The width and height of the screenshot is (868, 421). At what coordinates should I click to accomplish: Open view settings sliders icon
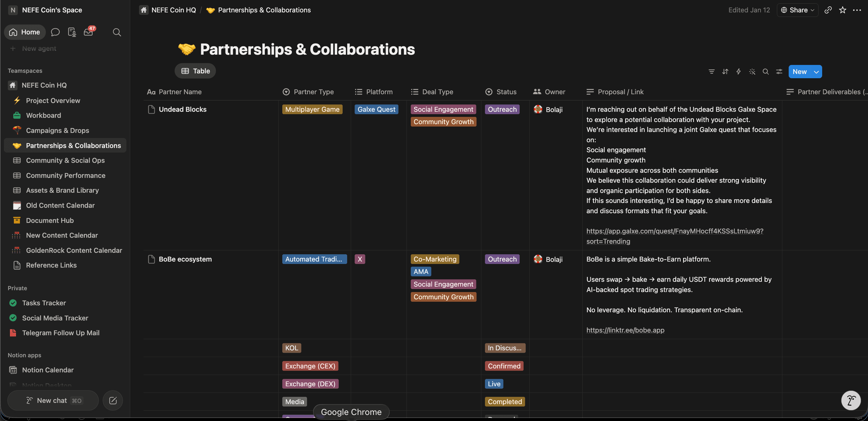pos(779,72)
